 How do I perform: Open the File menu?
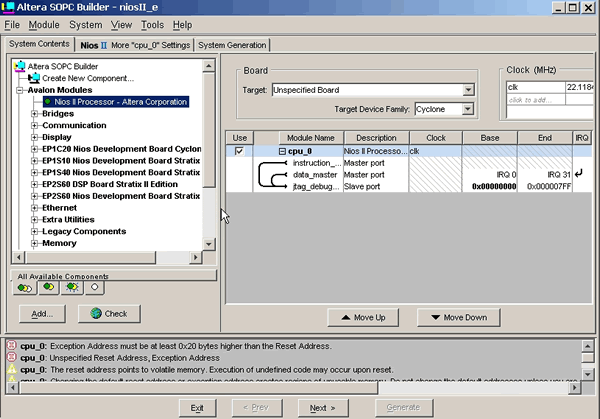coord(12,25)
